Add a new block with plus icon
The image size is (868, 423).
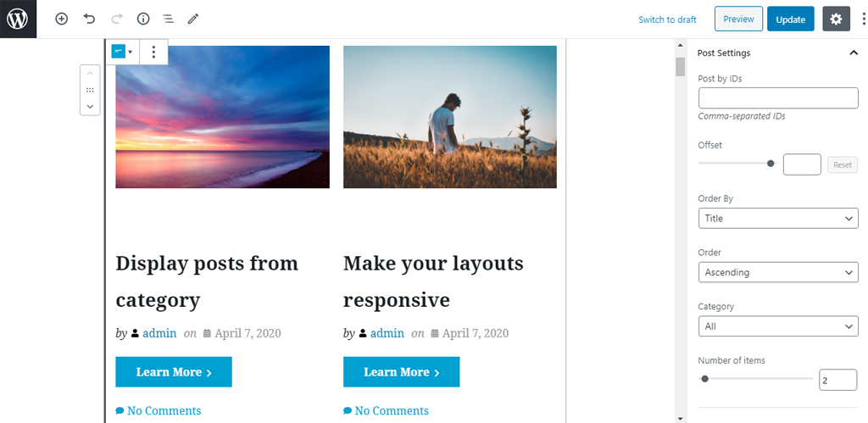pos(61,19)
